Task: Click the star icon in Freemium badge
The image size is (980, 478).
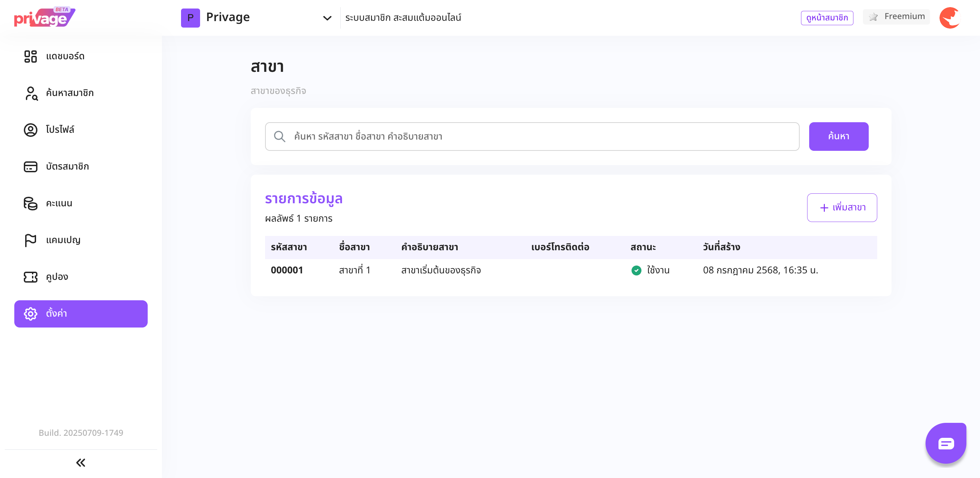Action: (x=873, y=17)
